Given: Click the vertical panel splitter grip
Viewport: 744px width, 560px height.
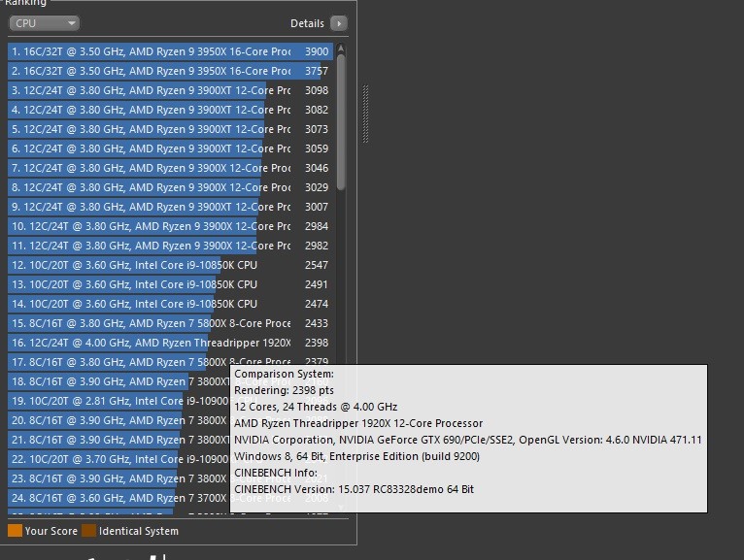Looking at the screenshot, I should (365, 114).
